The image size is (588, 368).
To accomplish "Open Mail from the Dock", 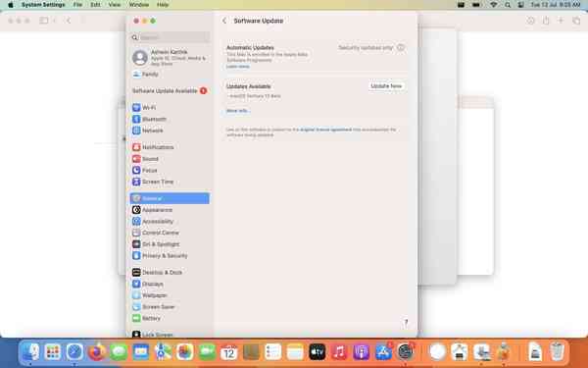I will [141, 352].
